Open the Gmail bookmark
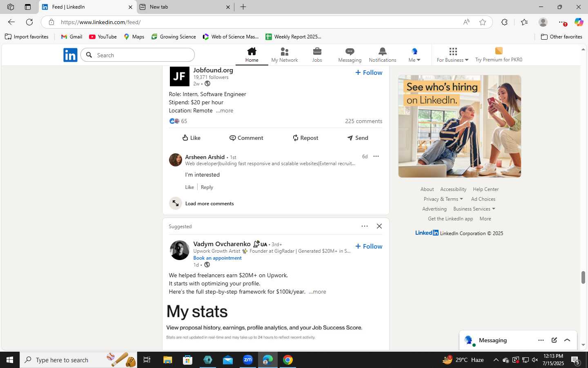This screenshot has height=368, width=588. pyautogui.click(x=71, y=37)
